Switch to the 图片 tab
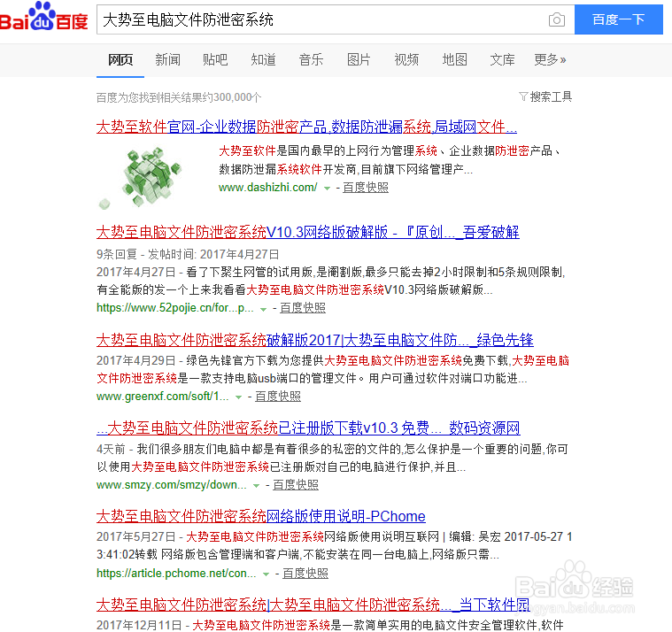 359,59
